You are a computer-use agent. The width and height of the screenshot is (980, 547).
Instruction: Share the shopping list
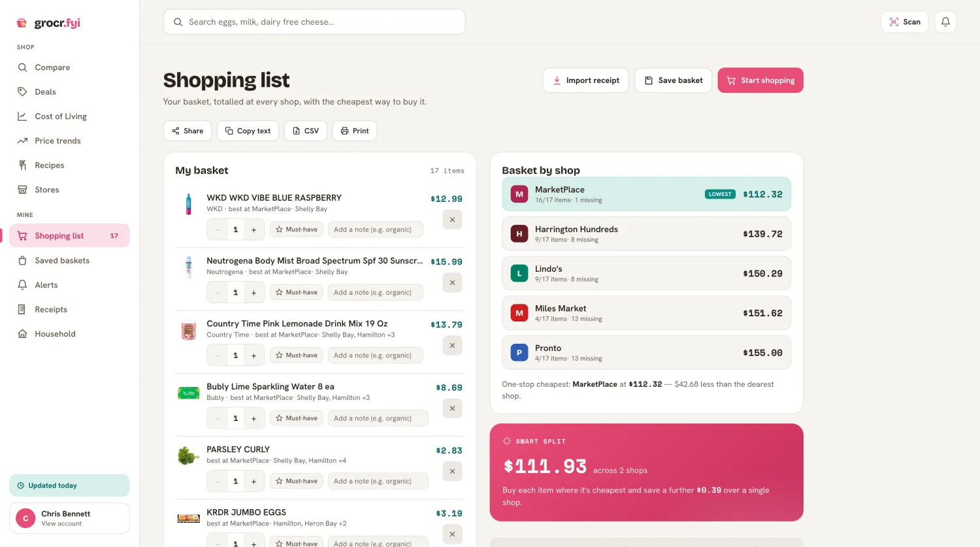(x=188, y=131)
